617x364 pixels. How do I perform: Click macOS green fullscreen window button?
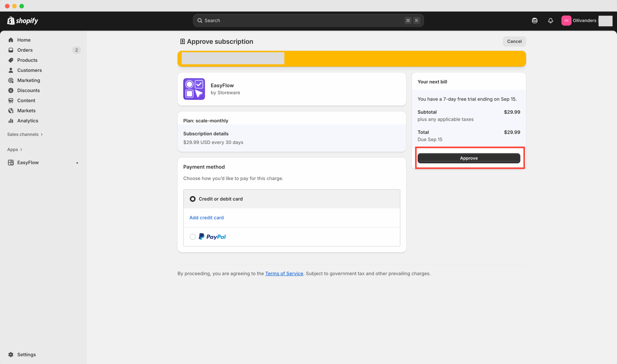(x=22, y=6)
